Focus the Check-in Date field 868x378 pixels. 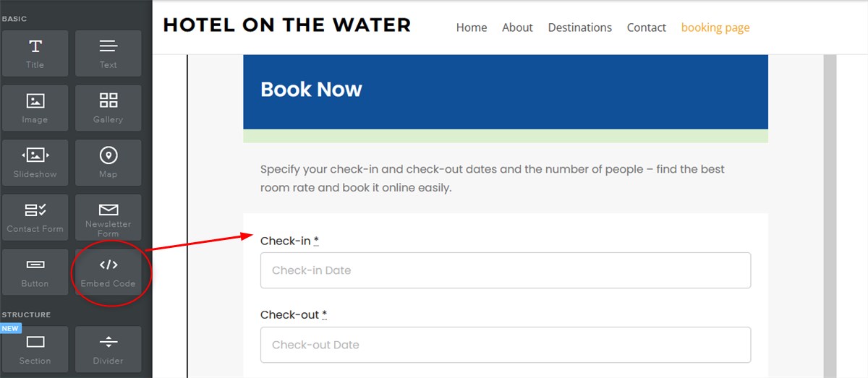[x=505, y=270]
